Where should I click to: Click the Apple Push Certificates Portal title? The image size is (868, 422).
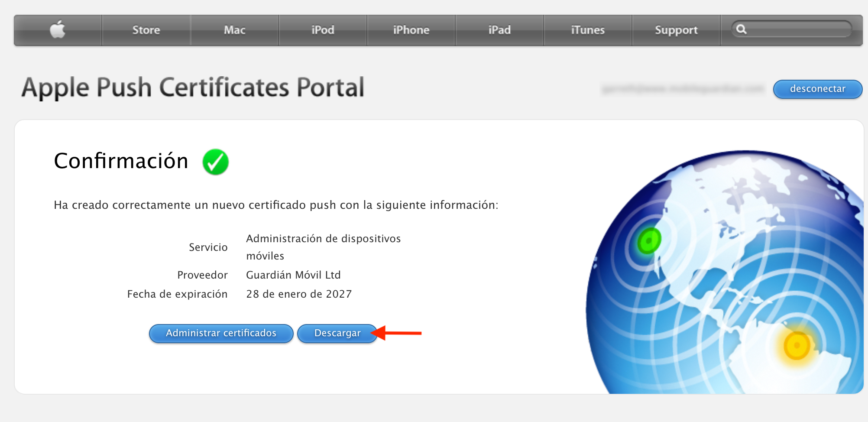(x=193, y=88)
